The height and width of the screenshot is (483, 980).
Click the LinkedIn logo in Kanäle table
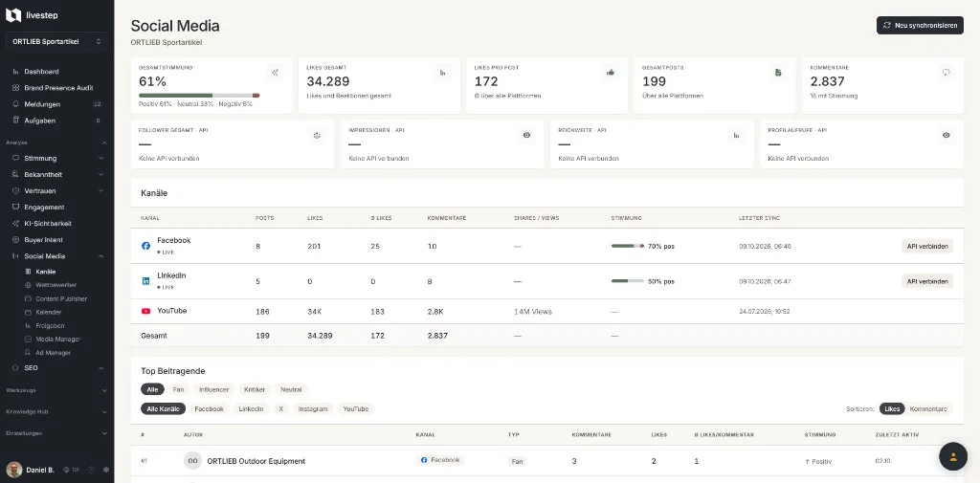click(x=145, y=281)
